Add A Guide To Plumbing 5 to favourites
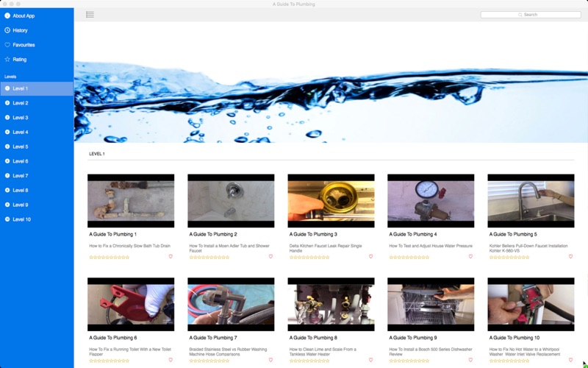588x368 pixels. [571, 256]
